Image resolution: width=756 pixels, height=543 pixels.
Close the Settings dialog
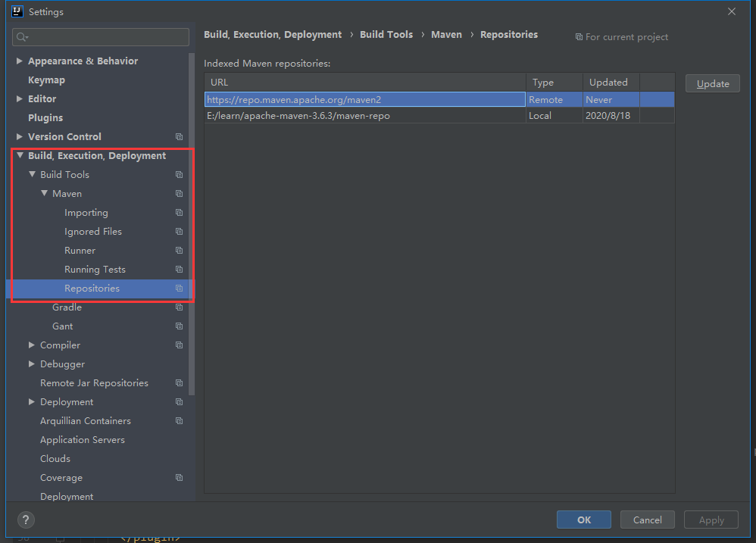pyautogui.click(x=732, y=11)
